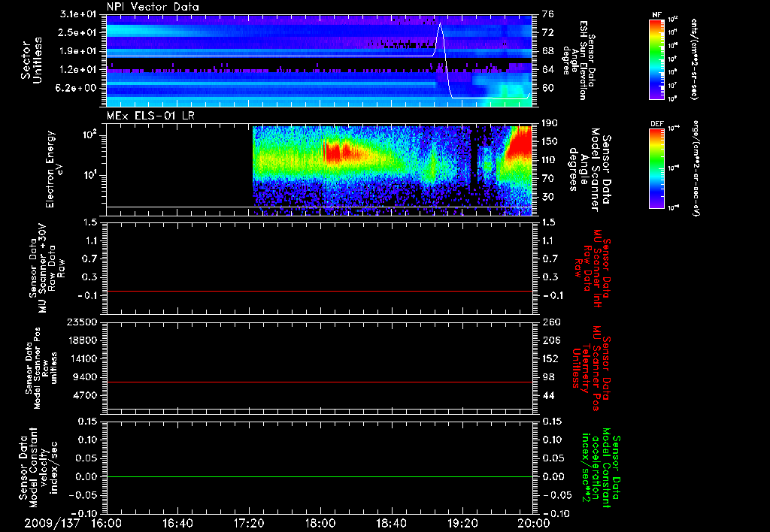This screenshot has height=532, width=770.
Task: Select the "Model Scanner Angle degrees" axis title
Action: [x=590, y=170]
